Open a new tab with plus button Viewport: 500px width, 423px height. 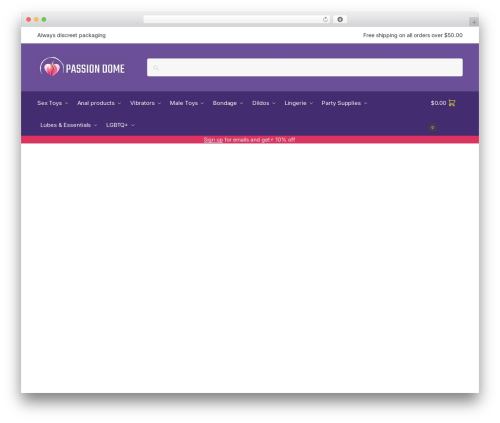474,22
